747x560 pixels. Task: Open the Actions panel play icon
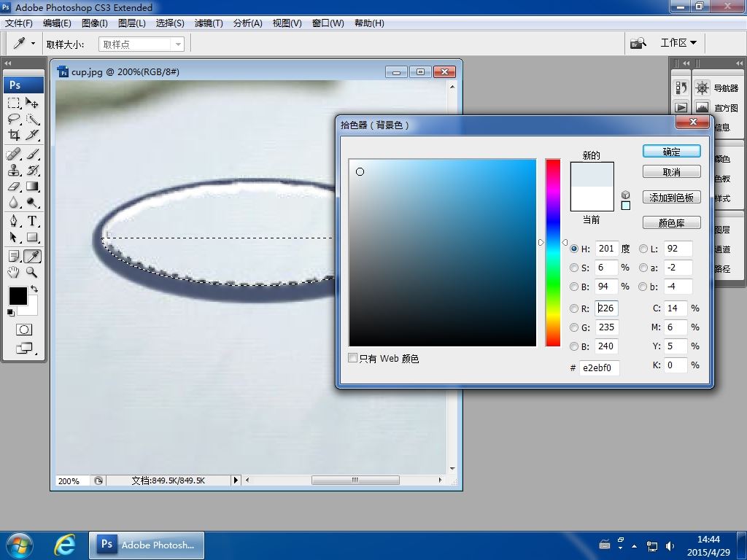tap(681, 108)
